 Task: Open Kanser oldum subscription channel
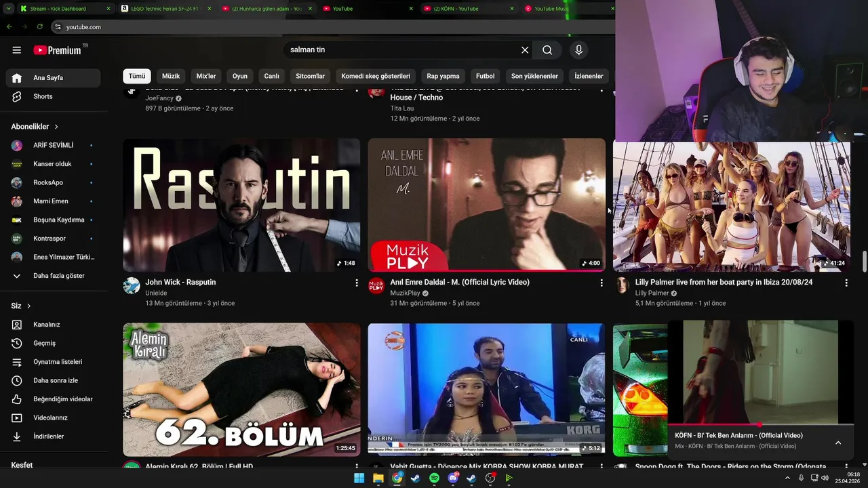click(x=53, y=164)
